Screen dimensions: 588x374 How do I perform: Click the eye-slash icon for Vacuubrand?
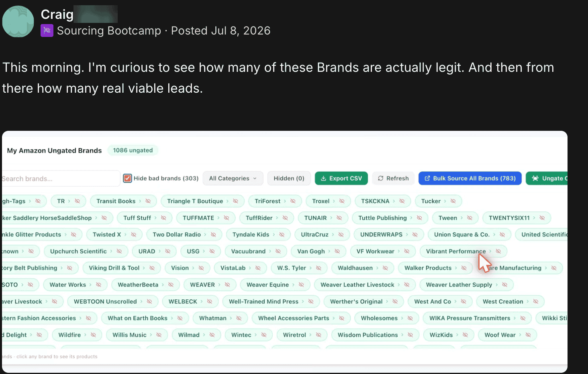278,251
